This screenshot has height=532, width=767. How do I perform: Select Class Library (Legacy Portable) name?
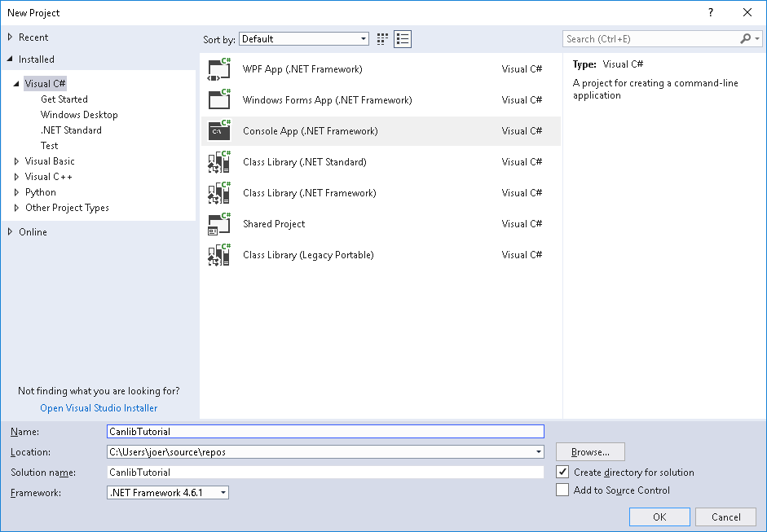coord(308,255)
